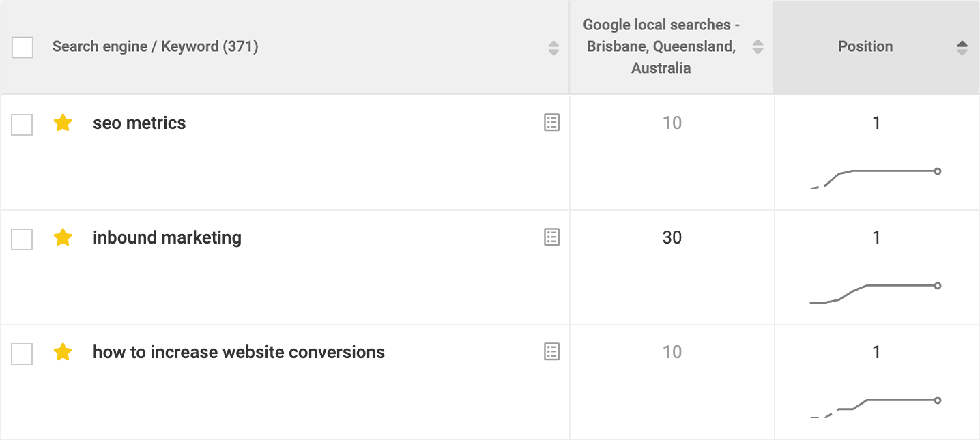Open the inbound marketing keyword
This screenshot has width=980, height=440.
(167, 237)
